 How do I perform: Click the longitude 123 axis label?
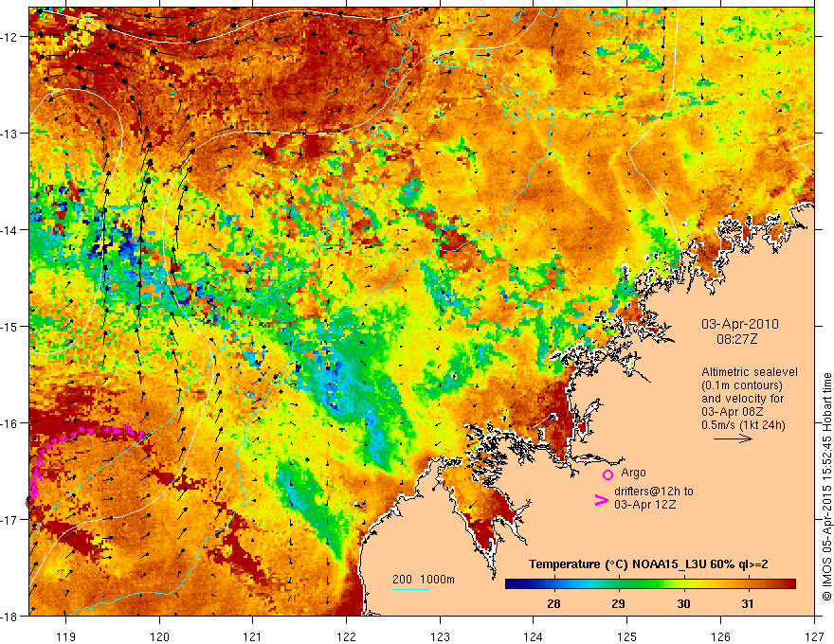(x=440, y=636)
